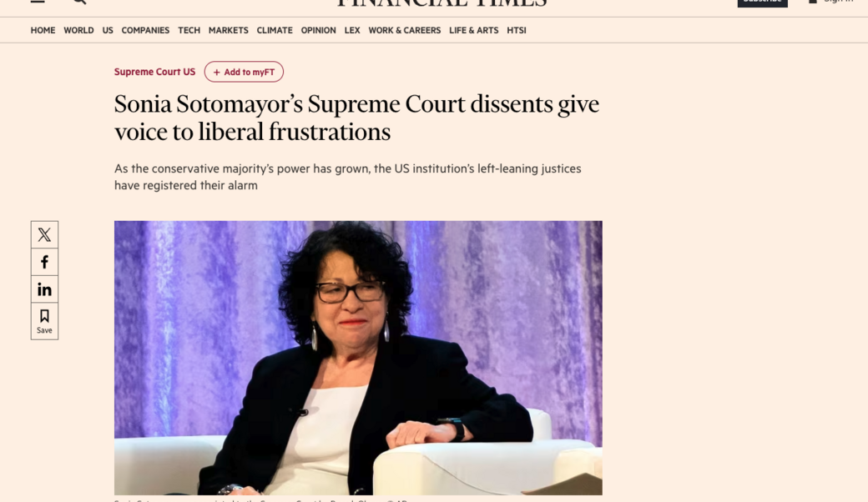Open the Supreme Court US topic link
The width and height of the screenshot is (868, 502).
click(x=154, y=72)
